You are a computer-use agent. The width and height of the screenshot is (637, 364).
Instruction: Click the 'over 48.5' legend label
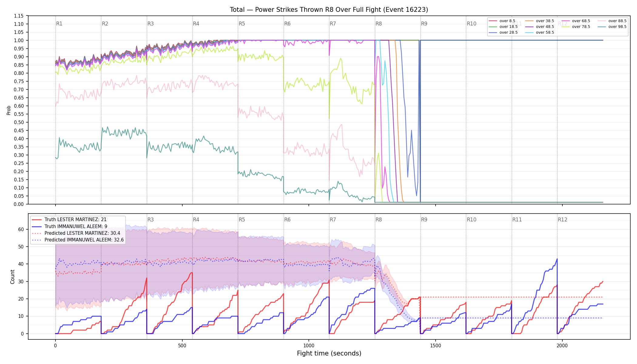click(x=545, y=27)
